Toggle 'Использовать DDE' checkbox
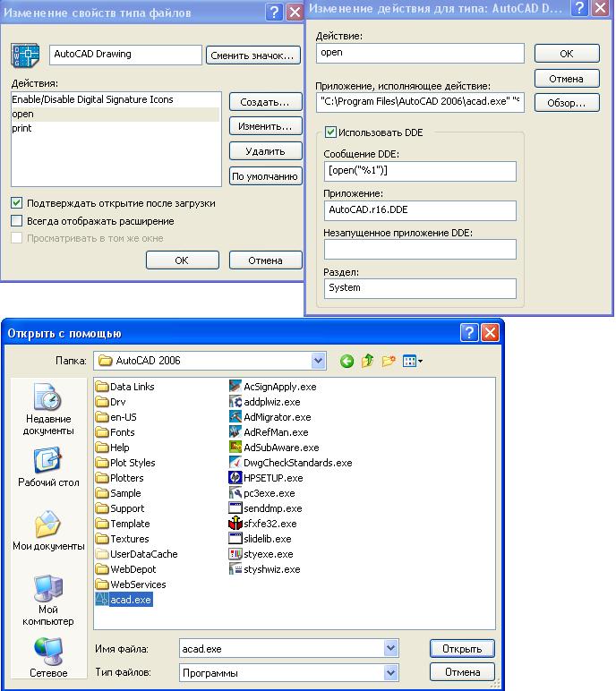The width and height of the screenshot is (616, 691). (330, 132)
